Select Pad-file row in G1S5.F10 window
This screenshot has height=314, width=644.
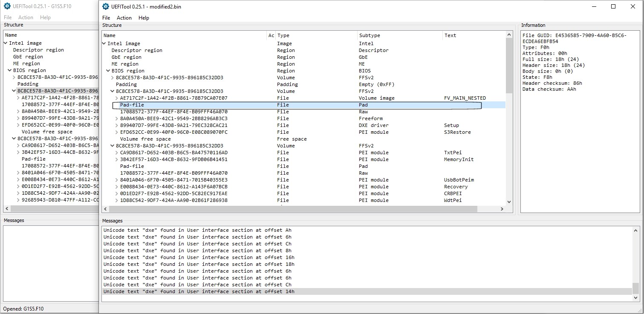[51, 159]
